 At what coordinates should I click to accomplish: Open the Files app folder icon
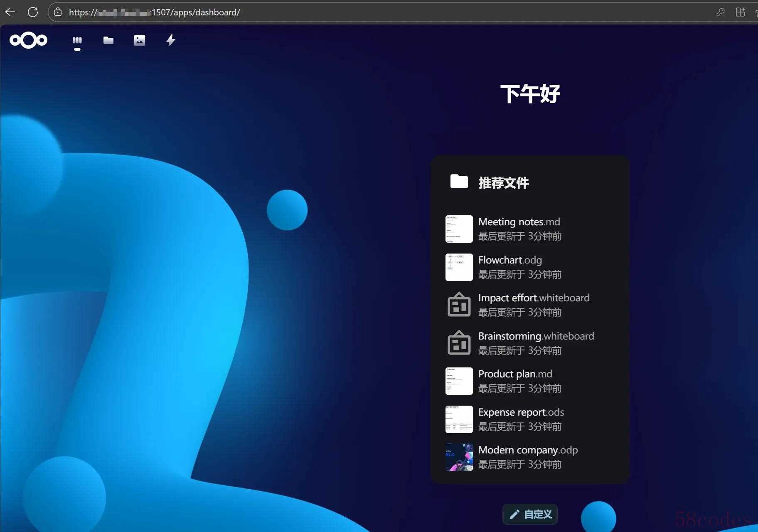108,40
